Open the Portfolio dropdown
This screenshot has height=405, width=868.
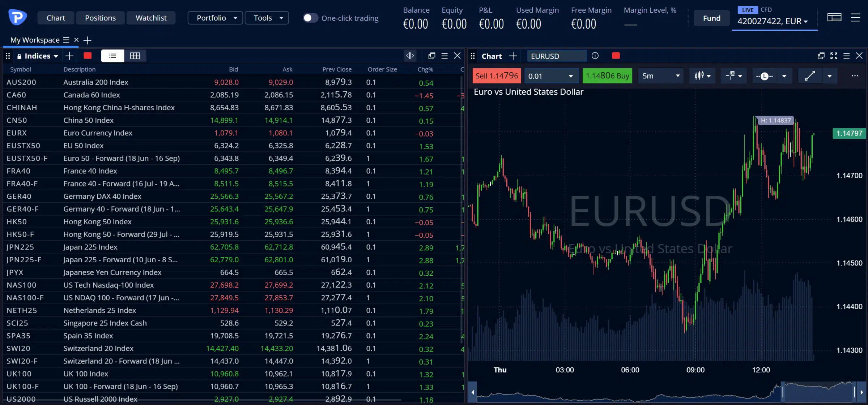click(215, 18)
